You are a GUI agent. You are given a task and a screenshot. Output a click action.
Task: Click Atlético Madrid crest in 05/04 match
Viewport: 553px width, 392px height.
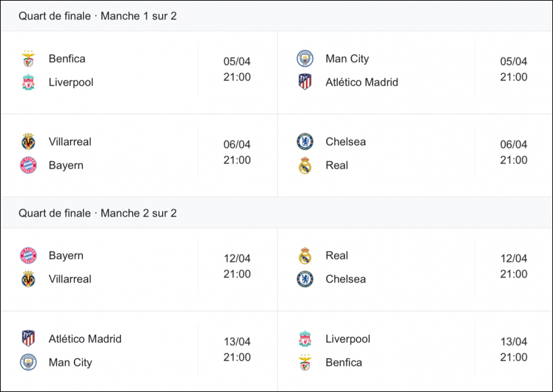[x=305, y=82]
